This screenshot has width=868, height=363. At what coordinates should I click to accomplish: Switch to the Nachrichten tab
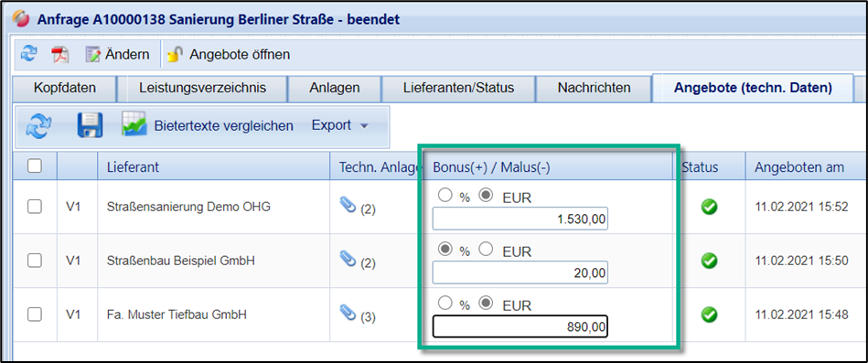point(594,88)
